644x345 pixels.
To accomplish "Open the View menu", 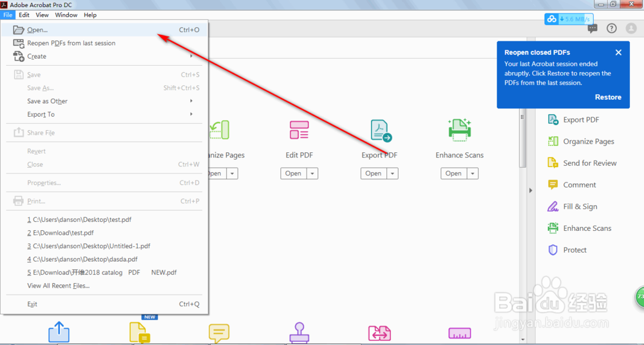I will point(42,15).
